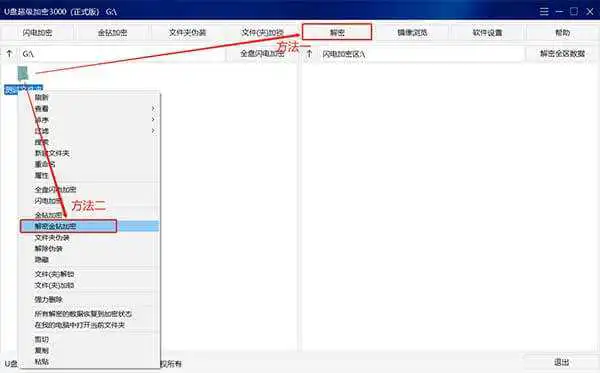Choose 所有解密的数据恢复到加密状态 menu entry
This screenshot has height=373, width=600.
tap(89, 314)
